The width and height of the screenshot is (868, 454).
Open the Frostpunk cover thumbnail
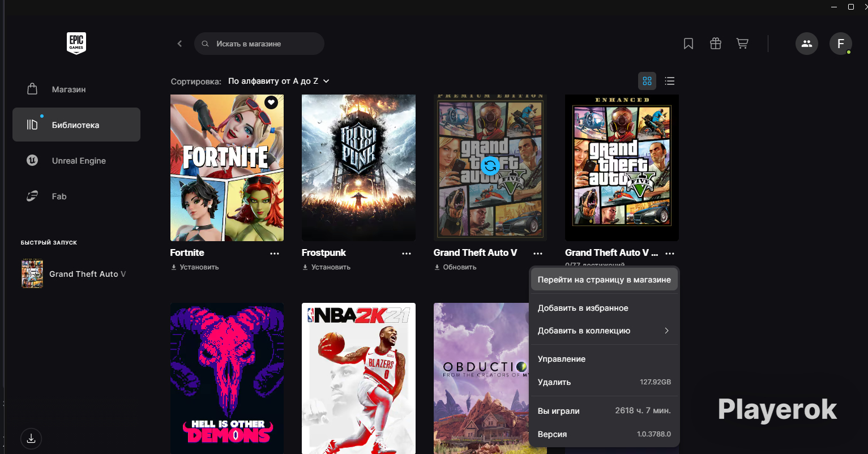coord(358,168)
